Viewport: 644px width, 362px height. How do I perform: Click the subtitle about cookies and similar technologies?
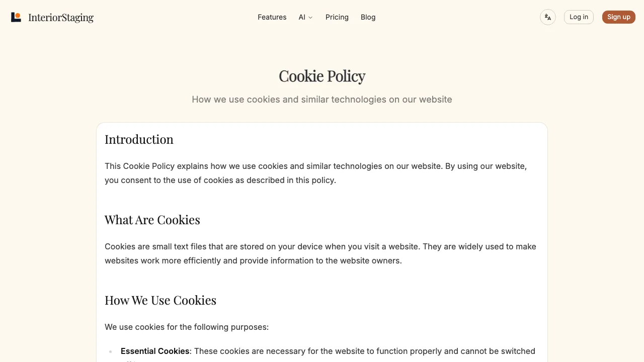point(322,100)
